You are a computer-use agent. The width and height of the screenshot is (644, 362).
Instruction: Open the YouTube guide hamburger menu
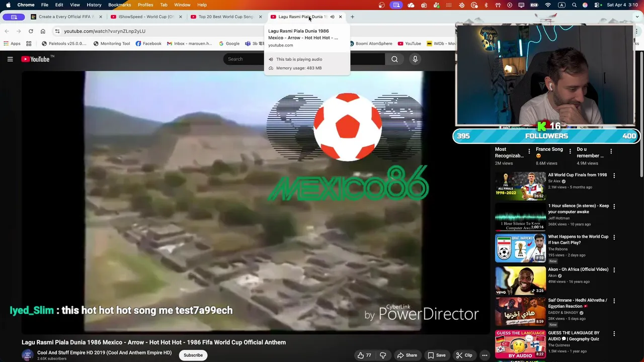[10, 59]
